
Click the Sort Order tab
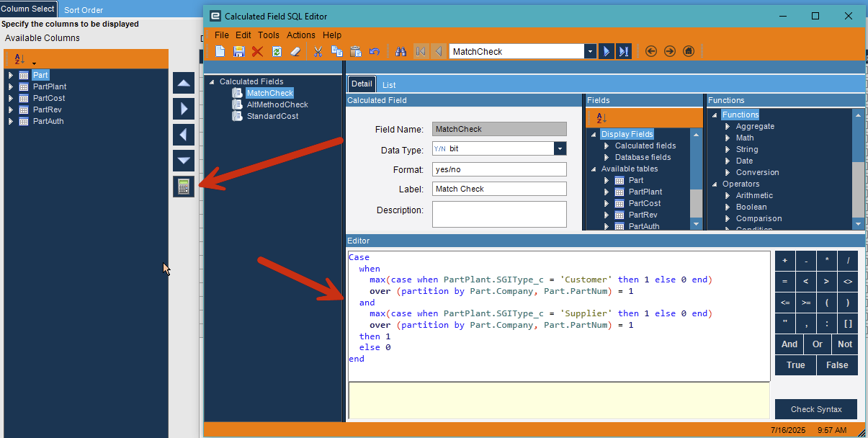(x=84, y=10)
